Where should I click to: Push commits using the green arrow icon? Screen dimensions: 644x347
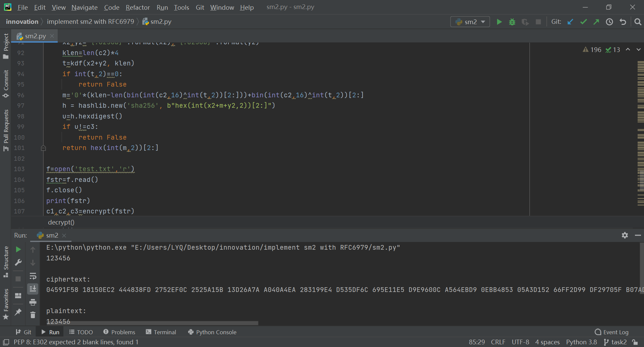tap(596, 21)
